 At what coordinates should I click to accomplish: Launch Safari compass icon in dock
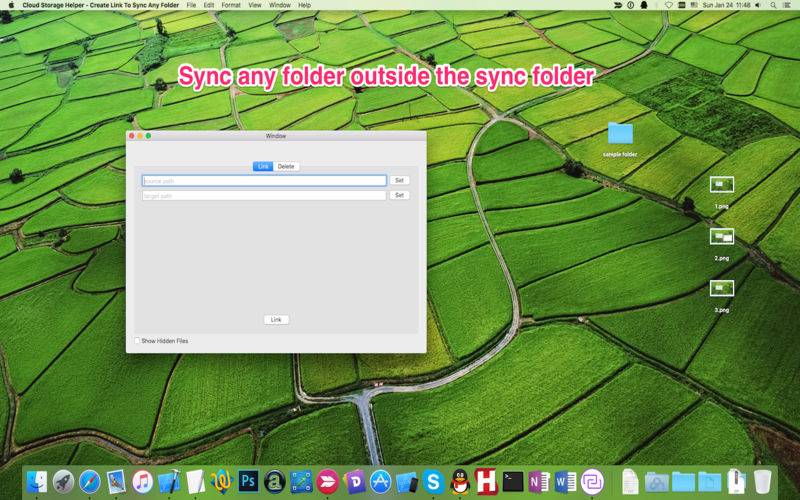pyautogui.click(x=90, y=481)
